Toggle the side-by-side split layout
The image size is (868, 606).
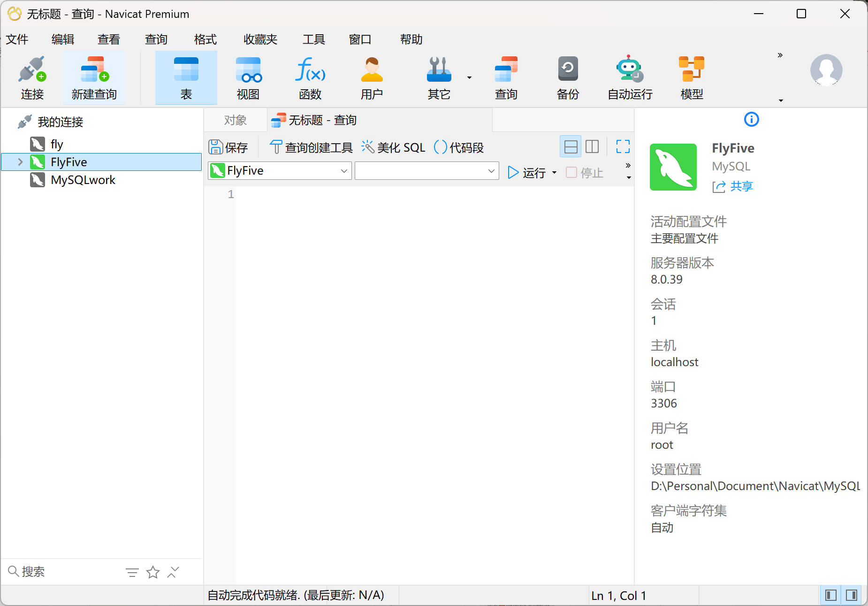coord(592,146)
